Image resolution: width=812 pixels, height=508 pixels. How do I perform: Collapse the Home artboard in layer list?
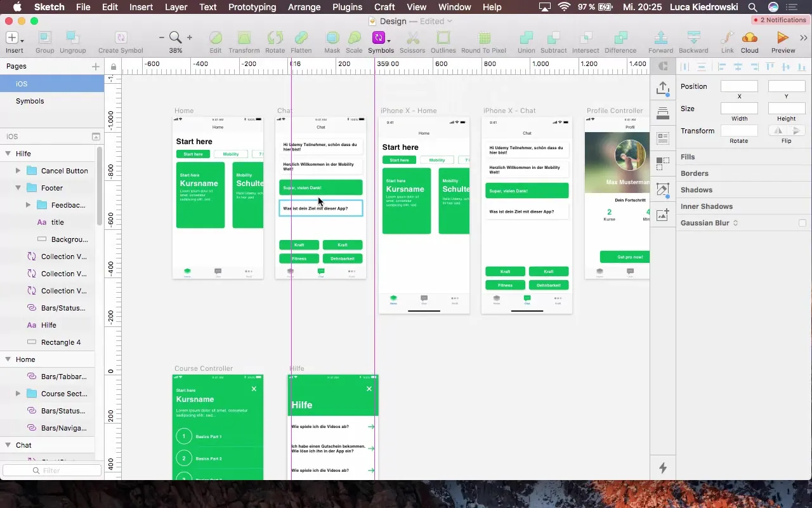[x=9, y=359]
